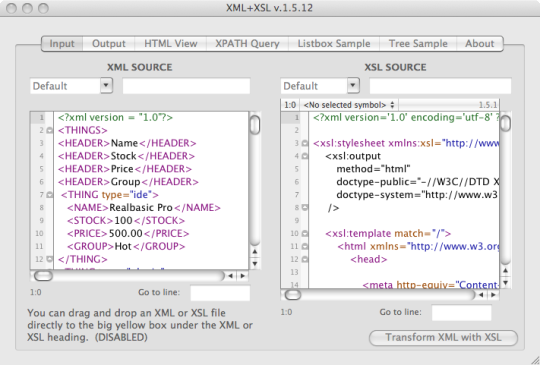Click the doctype-public line in XSL
This screenshot has width=540, height=365.
pyautogui.click(x=418, y=182)
